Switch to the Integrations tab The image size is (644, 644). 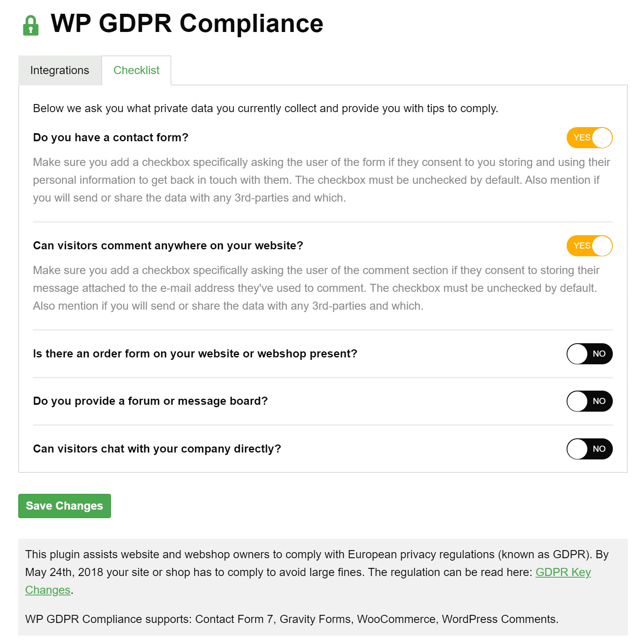[59, 70]
